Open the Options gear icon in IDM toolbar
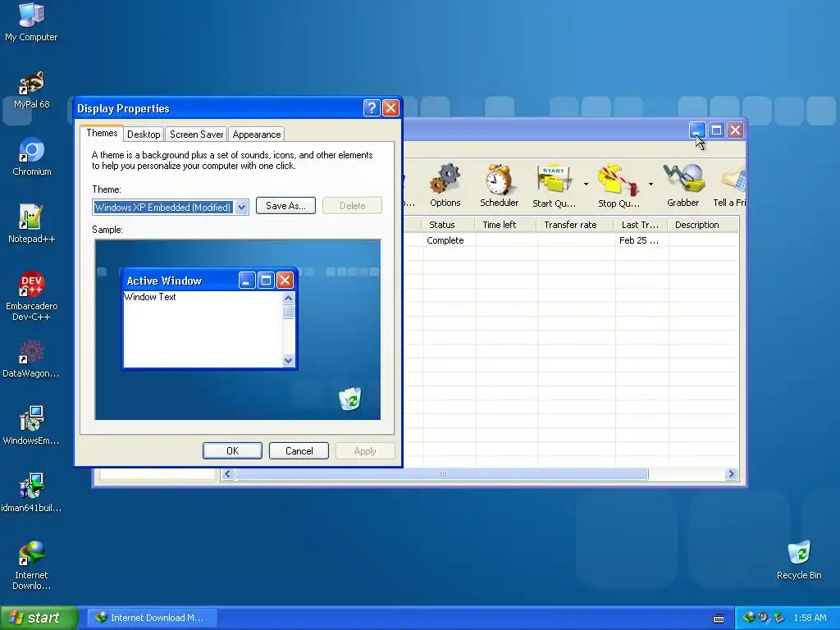Screen dimensions: 840x630 445,185
